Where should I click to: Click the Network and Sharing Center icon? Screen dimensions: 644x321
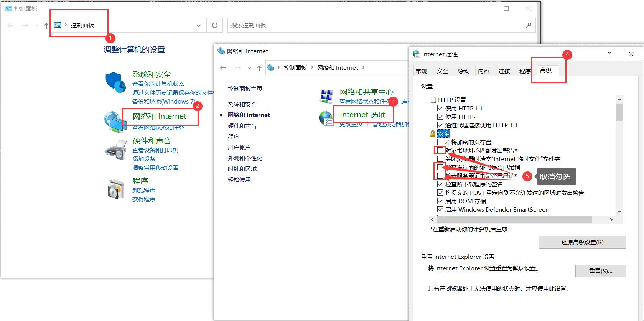pyautogui.click(x=326, y=96)
